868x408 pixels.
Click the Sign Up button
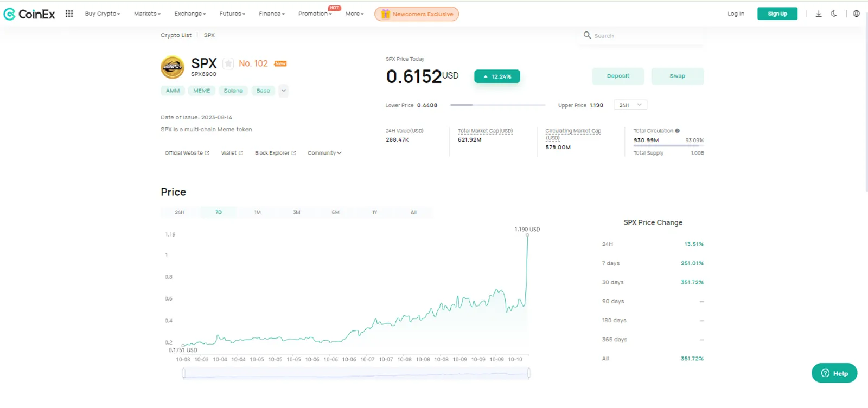click(x=777, y=14)
